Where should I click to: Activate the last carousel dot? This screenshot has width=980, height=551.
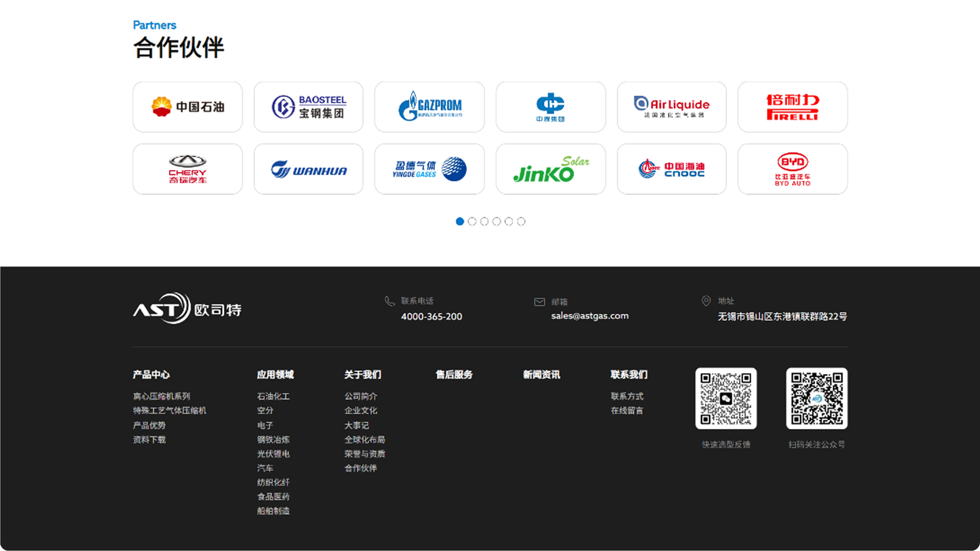521,221
